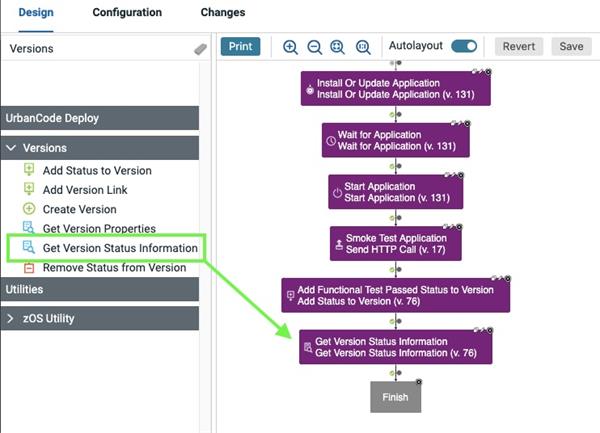Switch to the Design tab
Screen dimensions: 600x433
point(36,12)
